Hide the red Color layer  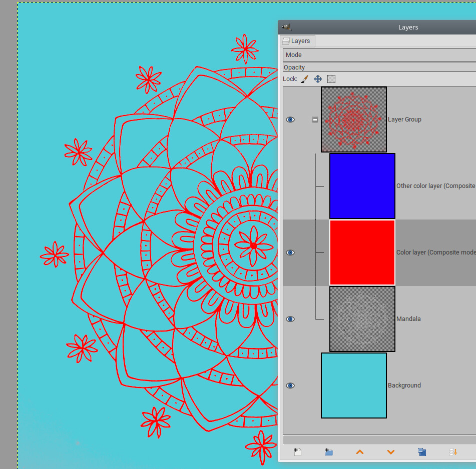(x=290, y=252)
